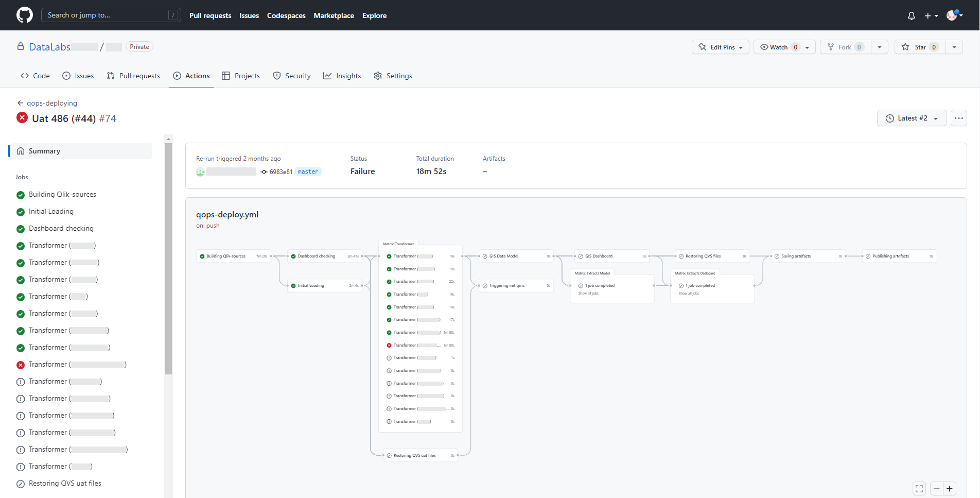Image resolution: width=980 pixels, height=498 pixels.
Task: Select the failed Transformer job in sidebar
Action: [72, 365]
